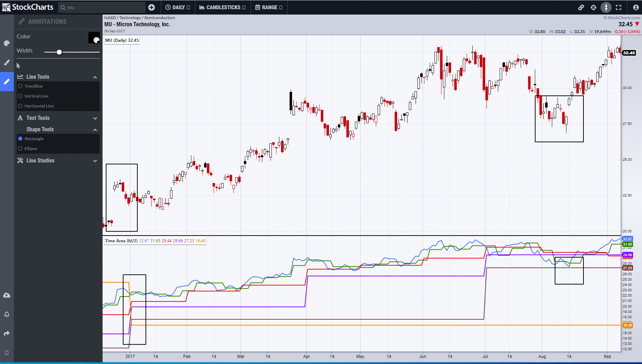Click the MU - Micron Technology, Inc. title

tap(137, 24)
